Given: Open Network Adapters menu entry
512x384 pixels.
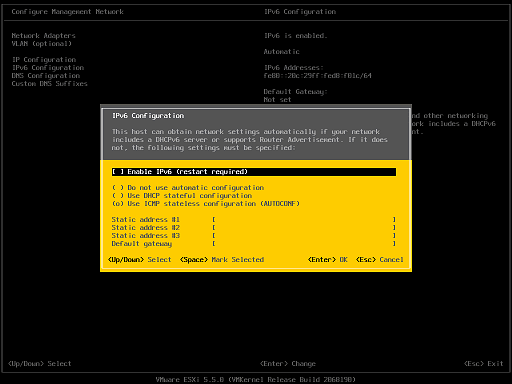Looking at the screenshot, I should click(44, 36).
